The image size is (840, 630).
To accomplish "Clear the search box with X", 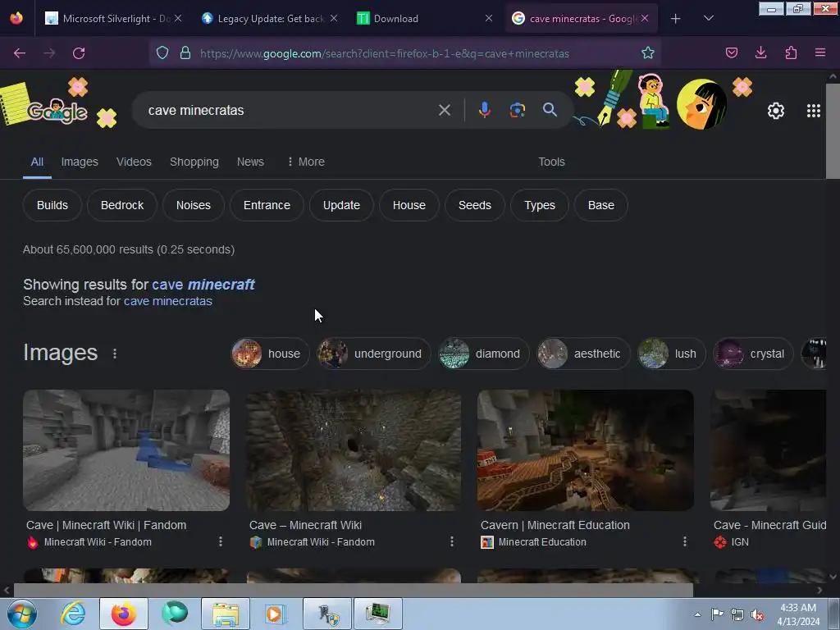I will (x=444, y=111).
